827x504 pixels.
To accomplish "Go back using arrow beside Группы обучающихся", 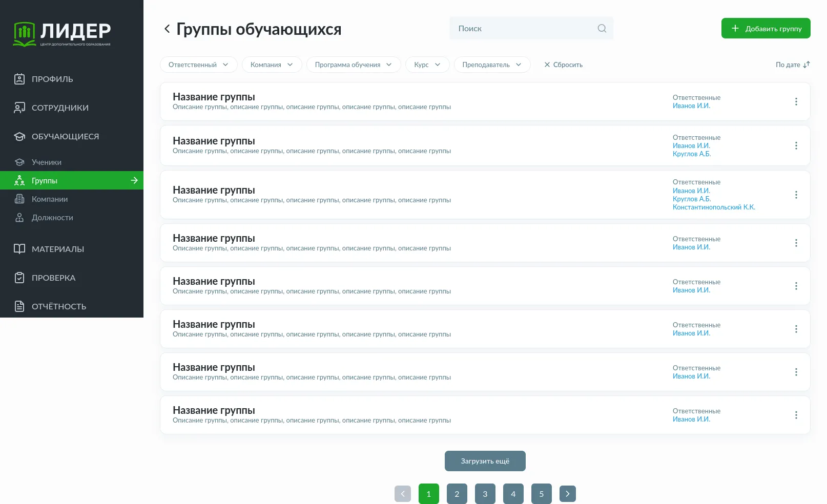I will point(167,29).
